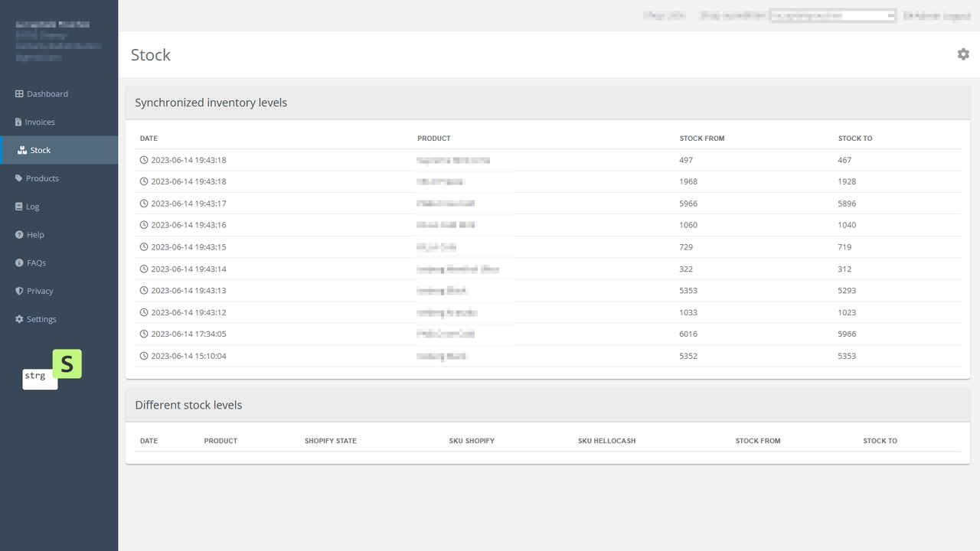Open the shop selector dropdown in top bar
The width and height of the screenshot is (980, 551).
832,15
